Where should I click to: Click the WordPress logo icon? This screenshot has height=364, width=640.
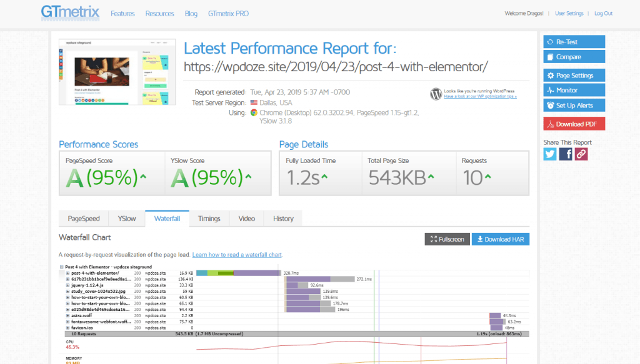point(436,94)
